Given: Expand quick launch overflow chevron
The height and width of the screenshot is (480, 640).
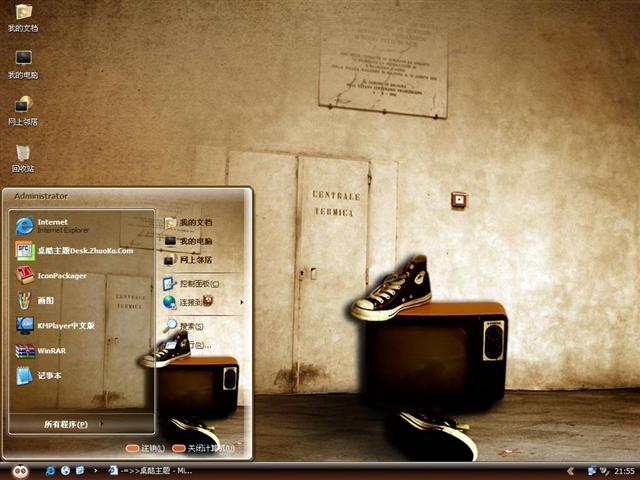Looking at the screenshot, I should (x=95, y=471).
